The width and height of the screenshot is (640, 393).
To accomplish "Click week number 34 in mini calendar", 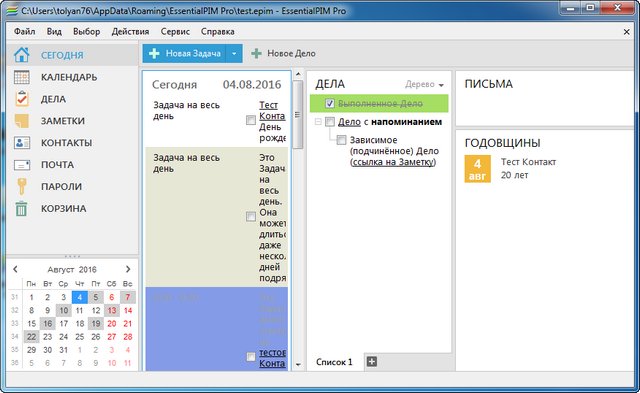I will pyautogui.click(x=15, y=337).
